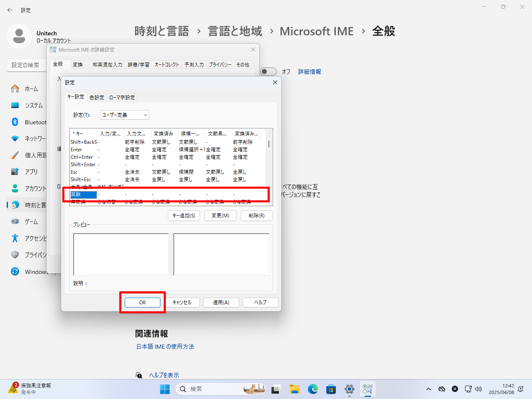The height and width of the screenshot is (399, 532).
Task: Select the Bluetooth sidebar icon
Action: [x=15, y=122]
